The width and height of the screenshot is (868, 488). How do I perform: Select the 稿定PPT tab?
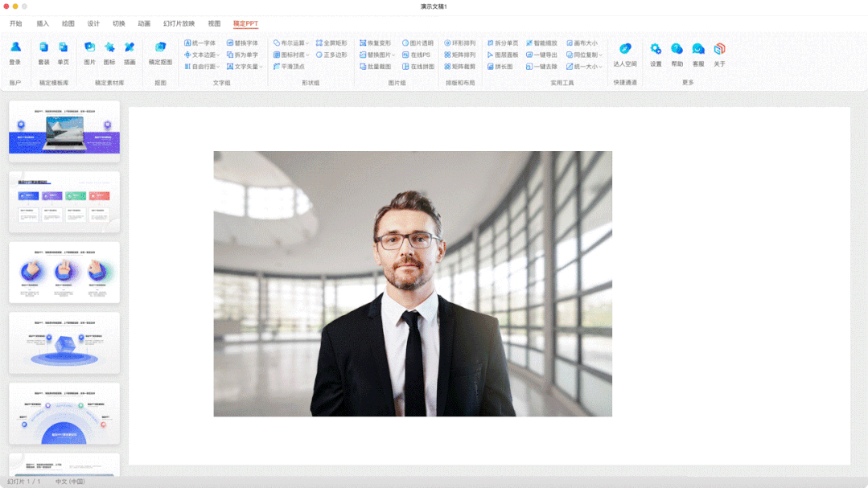[245, 24]
